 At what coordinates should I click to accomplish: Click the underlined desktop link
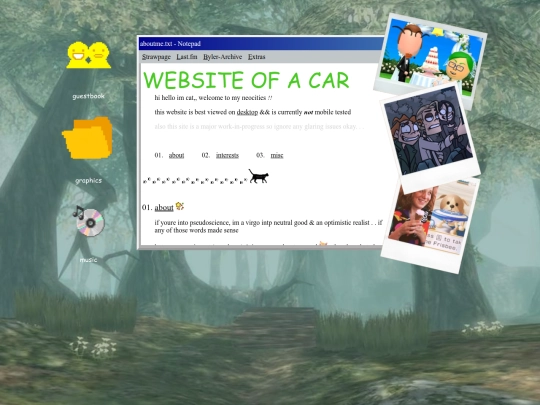[x=247, y=112]
